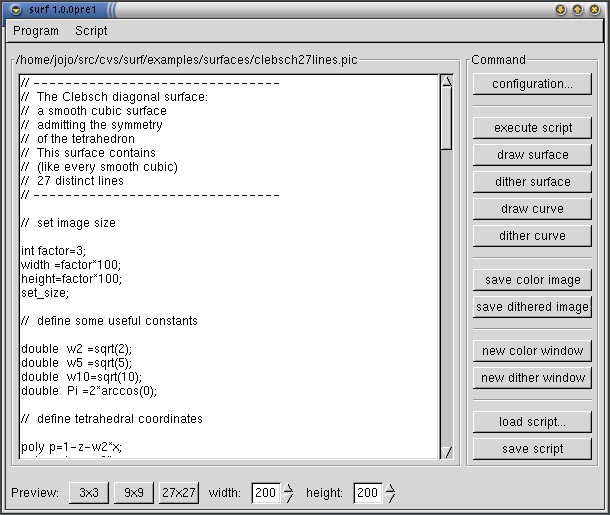Click the line 'double Pi =2*arccos(0);'
Viewport: 610px width, 515px height.
89,391
